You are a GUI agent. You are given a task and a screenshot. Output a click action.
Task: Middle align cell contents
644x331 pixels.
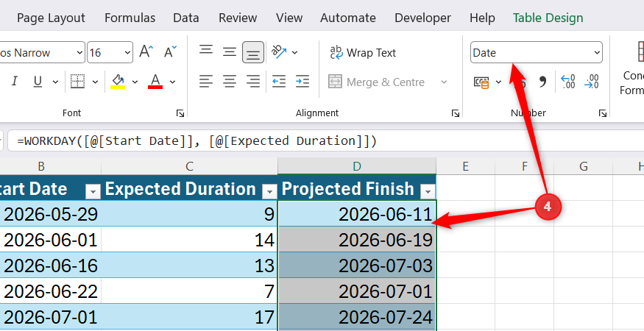click(229, 52)
